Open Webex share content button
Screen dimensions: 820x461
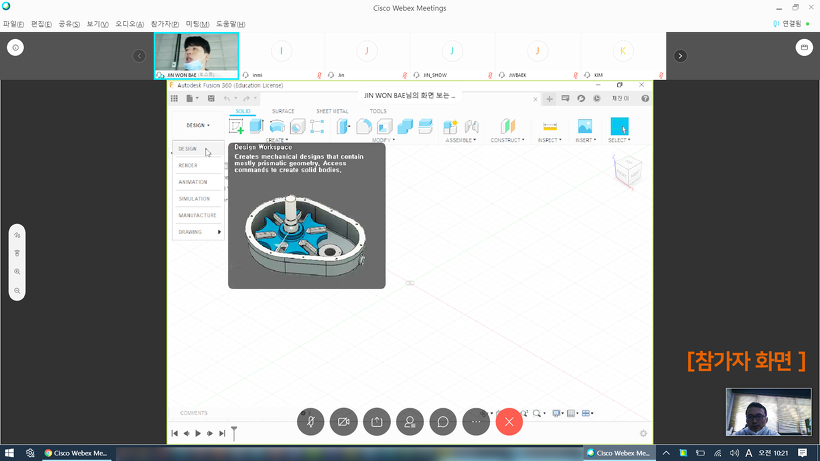377,422
